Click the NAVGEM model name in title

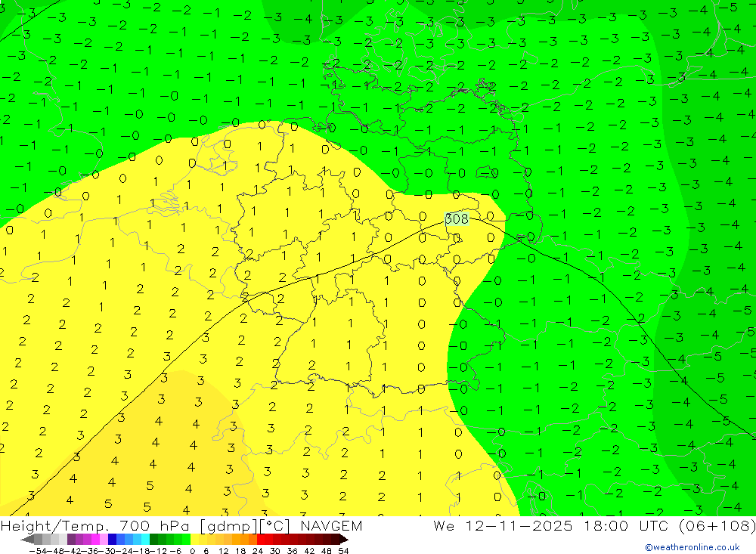331,525
